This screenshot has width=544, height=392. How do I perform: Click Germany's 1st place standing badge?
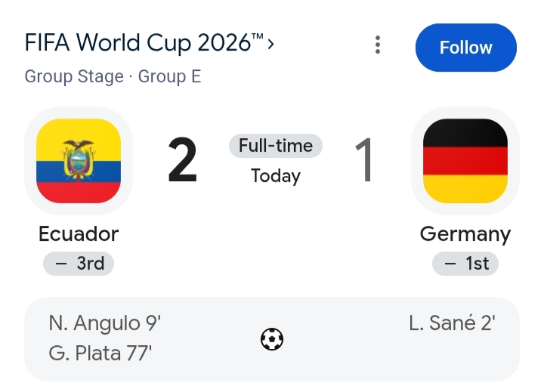coord(465,264)
